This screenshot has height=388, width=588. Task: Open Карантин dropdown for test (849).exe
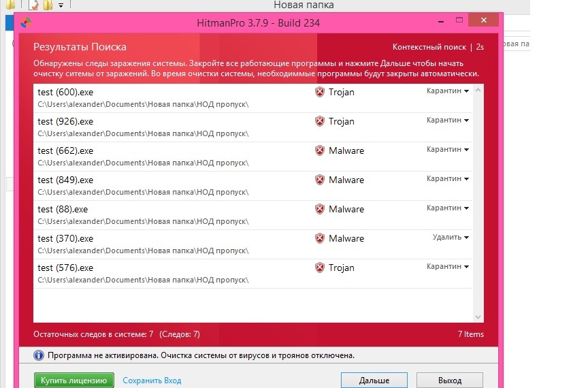click(x=448, y=178)
